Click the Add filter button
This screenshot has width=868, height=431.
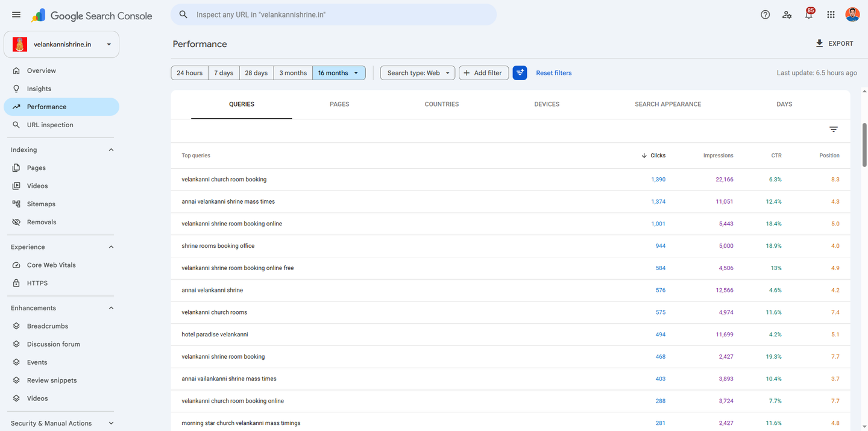484,73
